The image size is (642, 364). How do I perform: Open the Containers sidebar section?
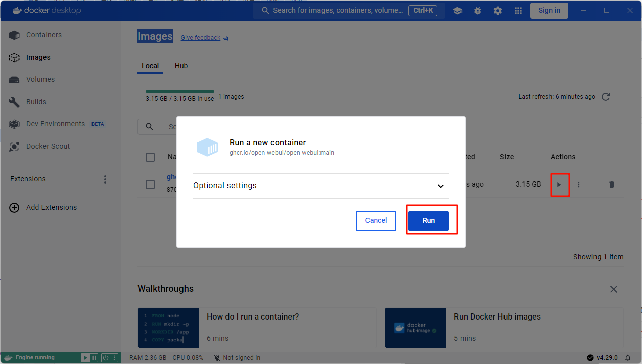[61, 35]
